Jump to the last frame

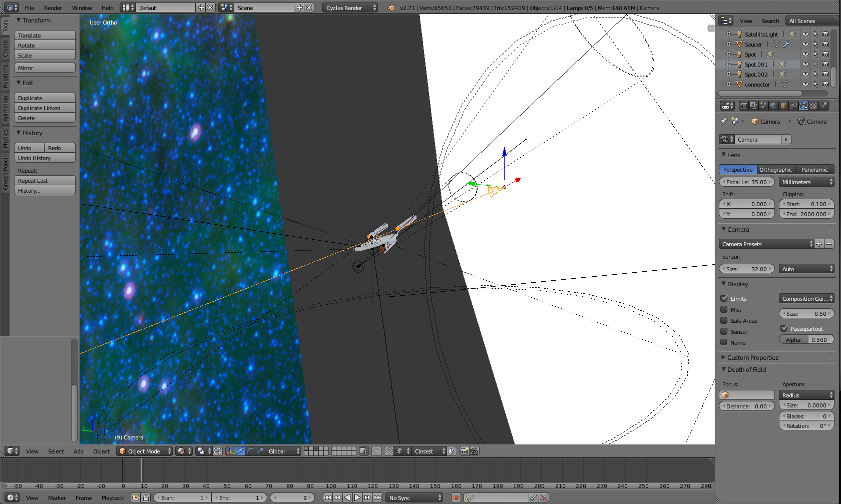[x=377, y=497]
